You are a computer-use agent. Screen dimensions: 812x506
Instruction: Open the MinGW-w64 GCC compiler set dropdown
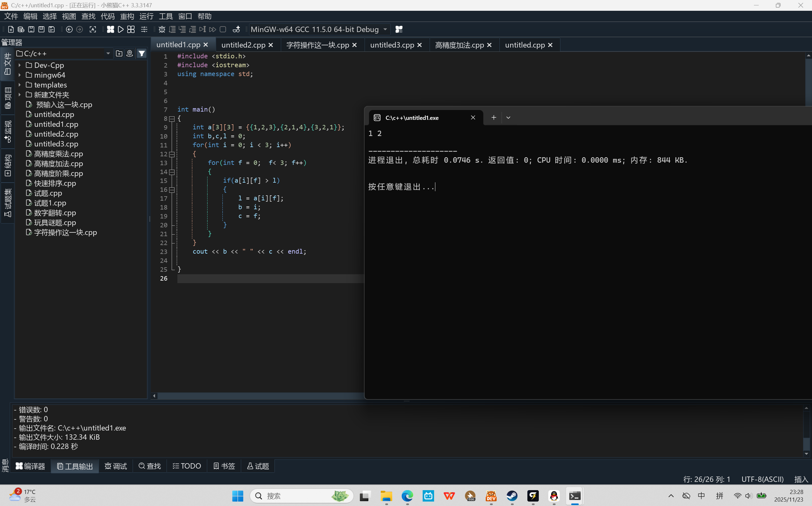tap(385, 29)
